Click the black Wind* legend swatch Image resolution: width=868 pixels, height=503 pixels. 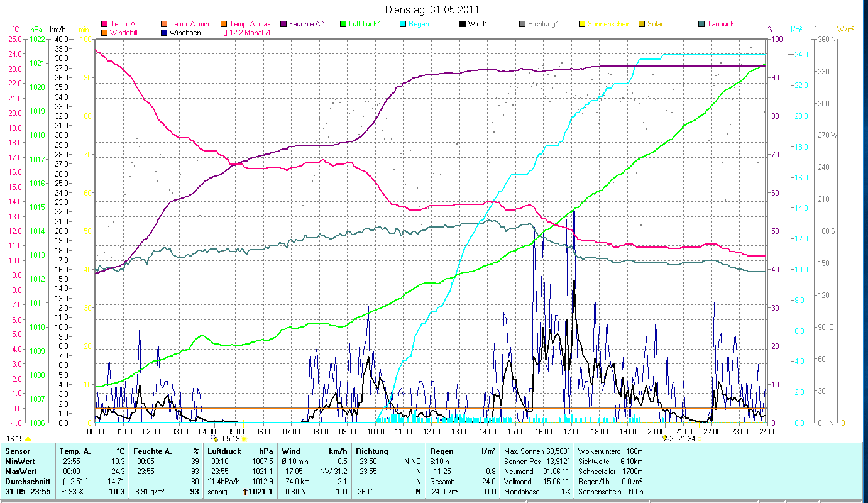462,24
